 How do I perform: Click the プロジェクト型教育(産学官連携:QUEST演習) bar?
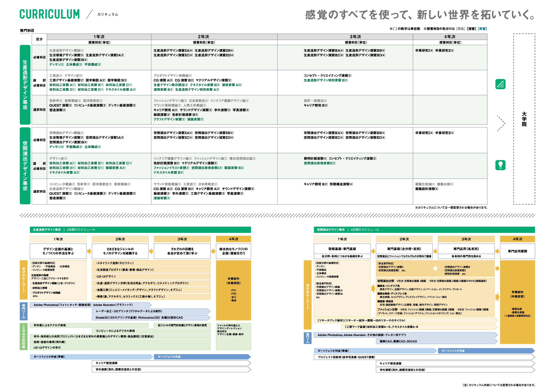tap(424, 357)
